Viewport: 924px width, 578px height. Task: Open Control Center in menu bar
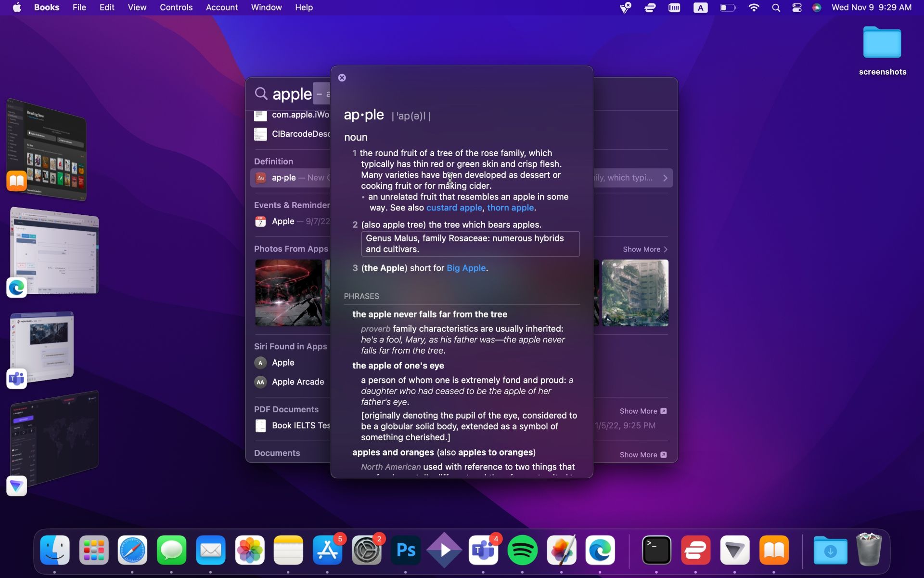pyautogui.click(x=796, y=8)
